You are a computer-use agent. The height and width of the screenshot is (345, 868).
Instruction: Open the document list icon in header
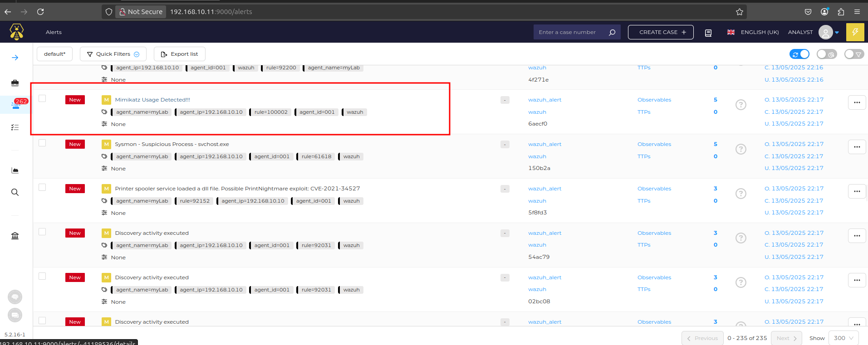coord(708,33)
